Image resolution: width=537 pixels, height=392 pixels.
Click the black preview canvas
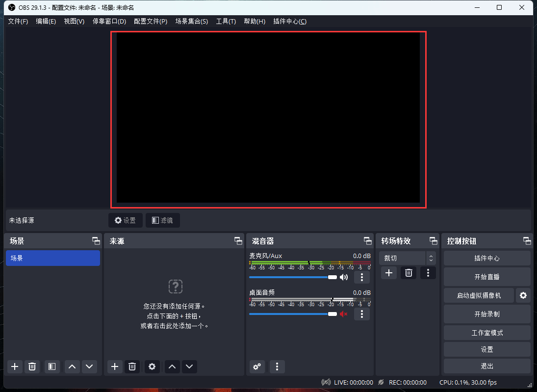268,118
